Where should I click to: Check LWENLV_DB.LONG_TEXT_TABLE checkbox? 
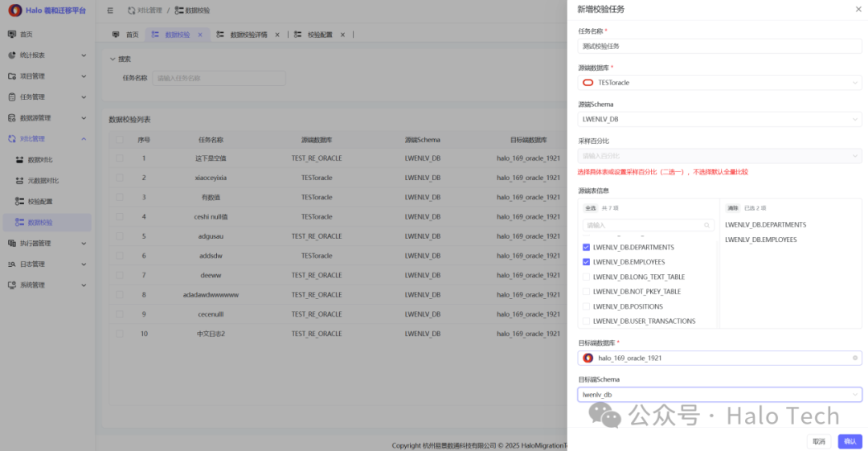[586, 277]
